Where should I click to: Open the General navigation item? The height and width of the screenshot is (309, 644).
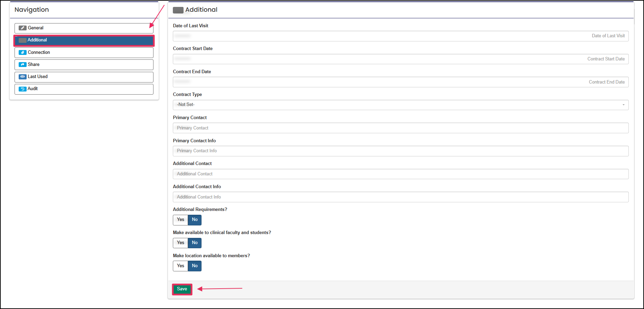click(84, 28)
